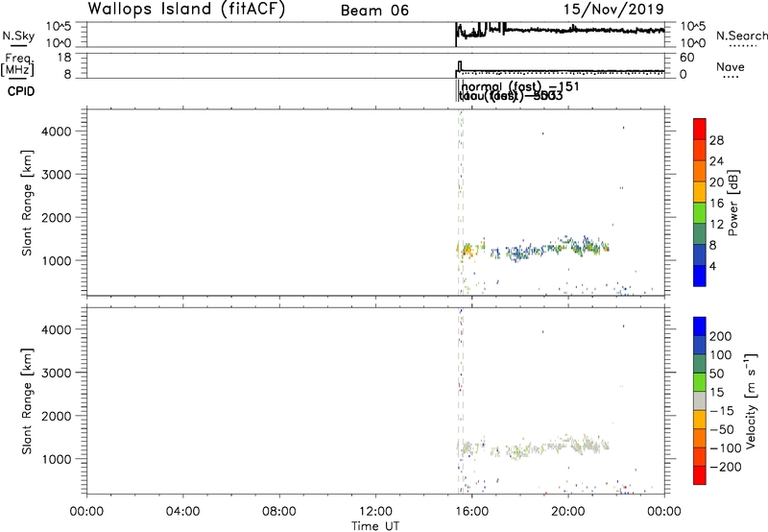The image size is (768, 532).
Task: Click the date '15/Nov/2019'
Action: [613, 10]
